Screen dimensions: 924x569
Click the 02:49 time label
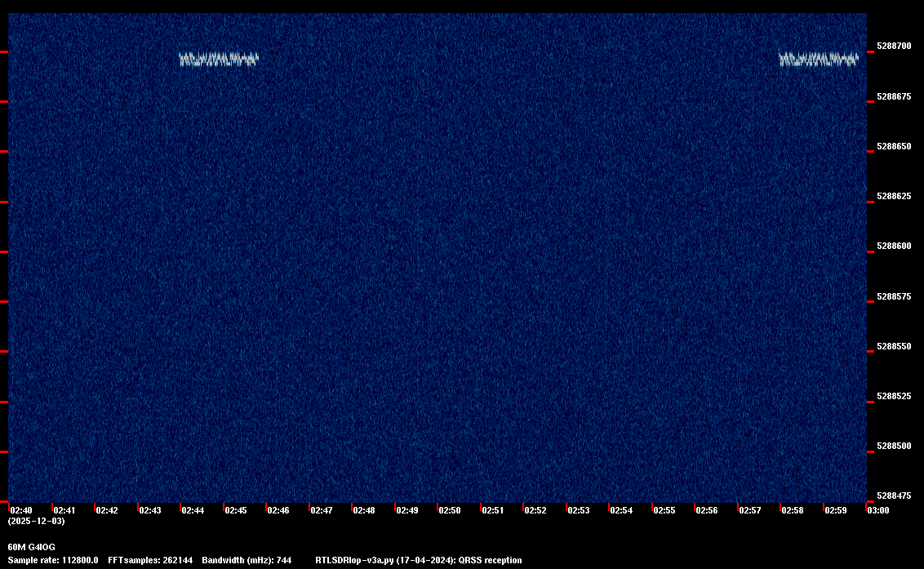tap(407, 510)
